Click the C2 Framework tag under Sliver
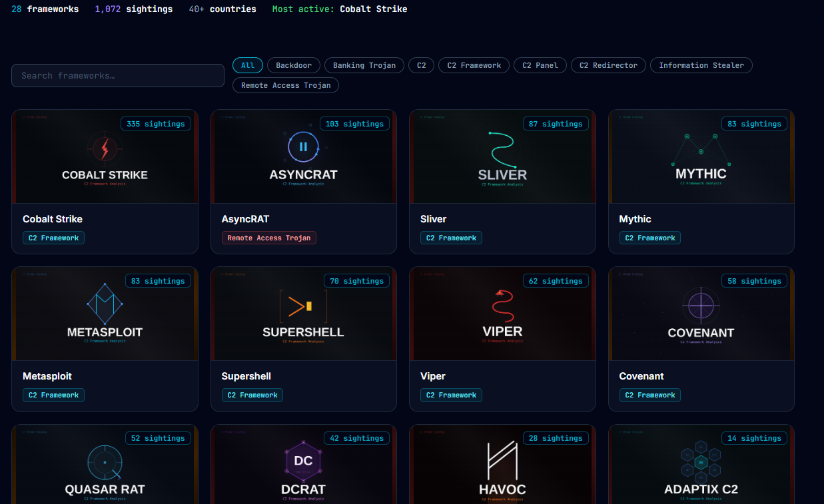The image size is (824, 504). click(x=451, y=238)
